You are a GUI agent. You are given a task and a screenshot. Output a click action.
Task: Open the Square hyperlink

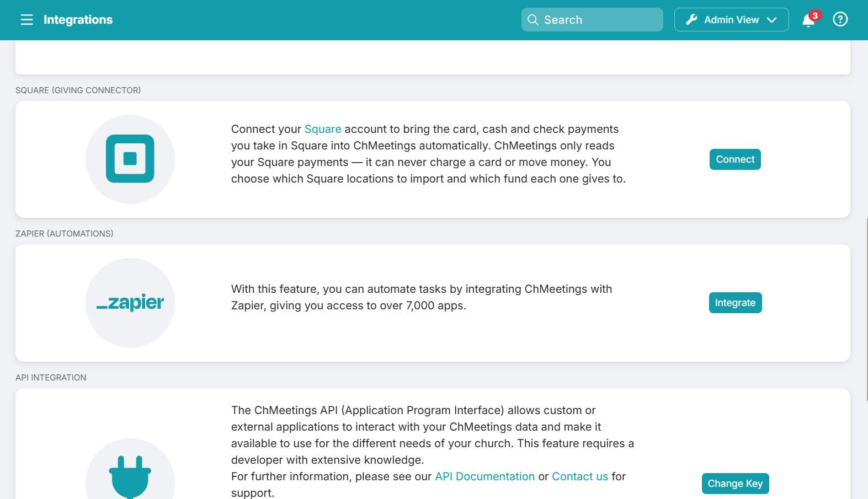click(323, 129)
